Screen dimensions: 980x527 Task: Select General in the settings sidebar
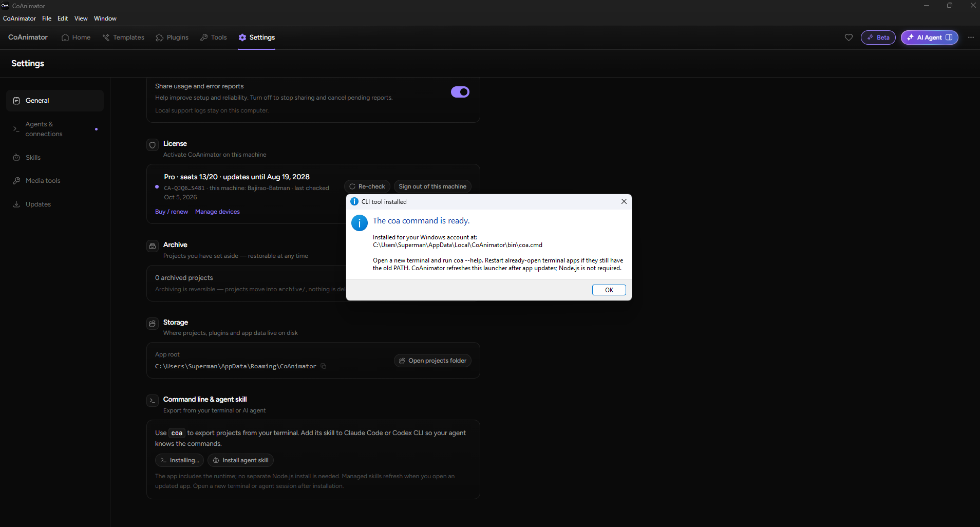(55, 101)
